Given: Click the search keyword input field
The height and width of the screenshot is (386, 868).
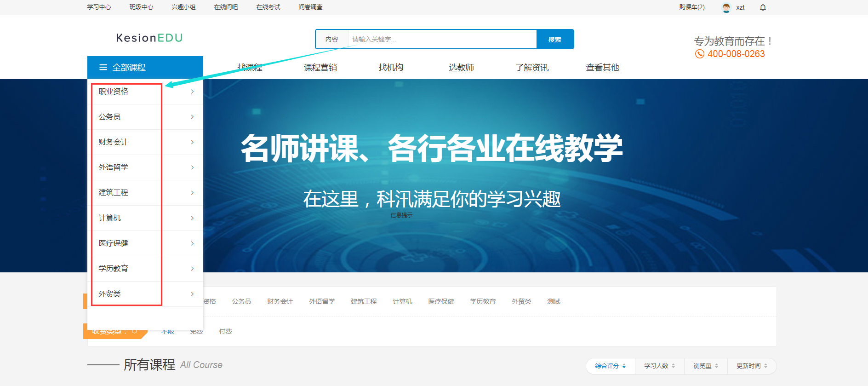Looking at the screenshot, I should 442,39.
